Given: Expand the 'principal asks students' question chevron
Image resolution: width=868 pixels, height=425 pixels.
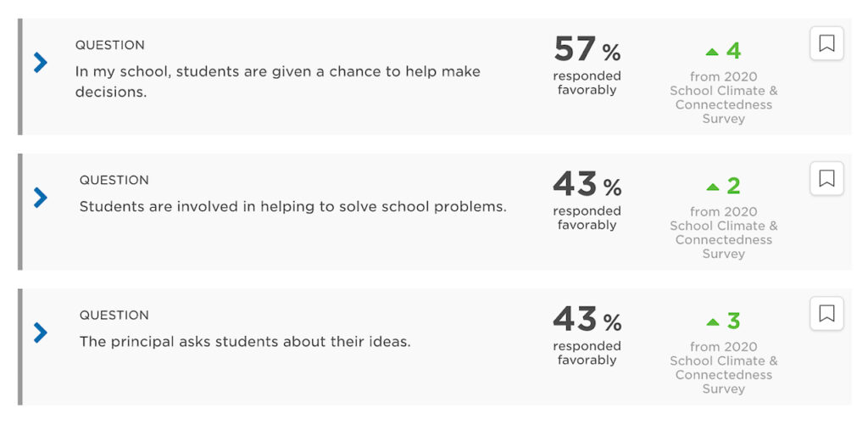Looking at the screenshot, I should coord(41,333).
